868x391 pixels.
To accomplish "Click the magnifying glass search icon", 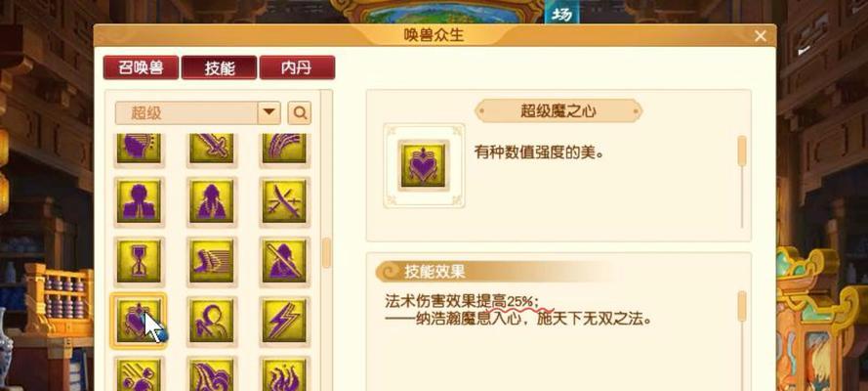I will pyautogui.click(x=300, y=113).
